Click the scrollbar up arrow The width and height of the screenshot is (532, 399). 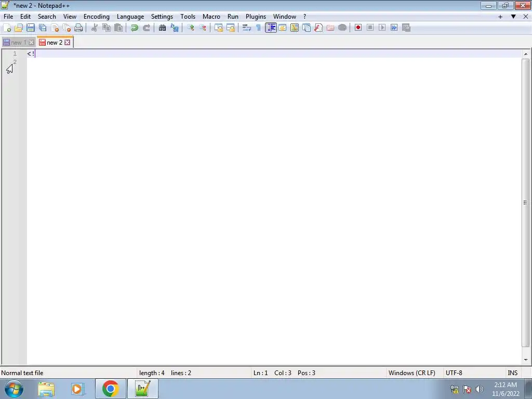(x=526, y=54)
